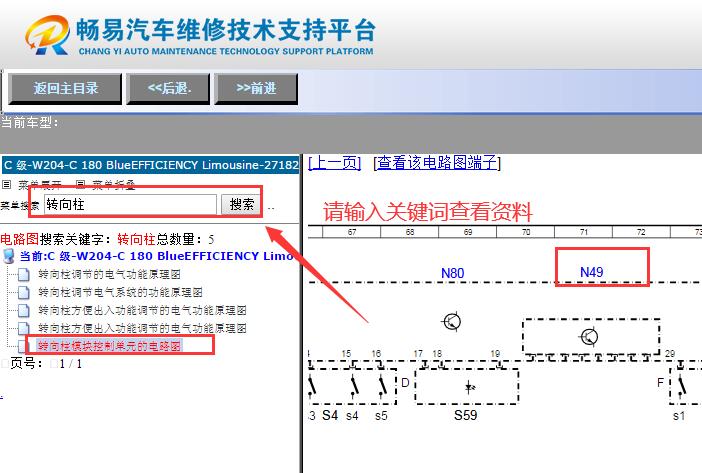Click the s1 switch label
The width and height of the screenshot is (702, 473).
pos(679,416)
